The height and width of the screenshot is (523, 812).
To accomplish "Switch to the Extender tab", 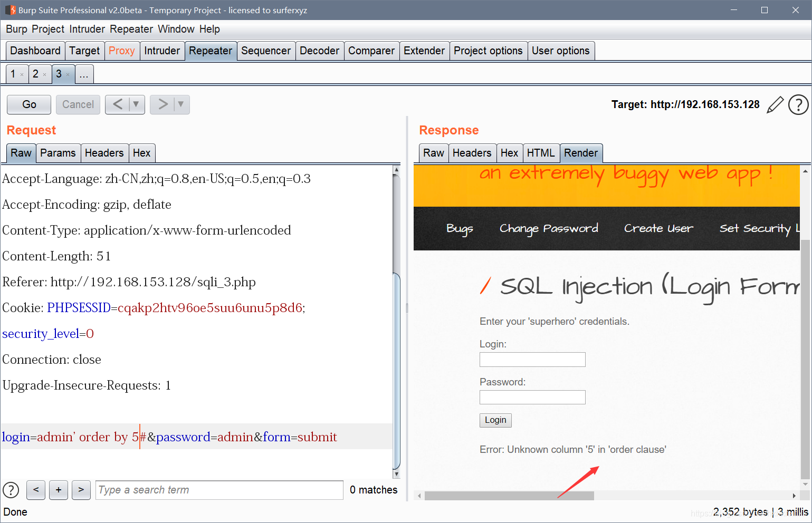I will pos(424,51).
